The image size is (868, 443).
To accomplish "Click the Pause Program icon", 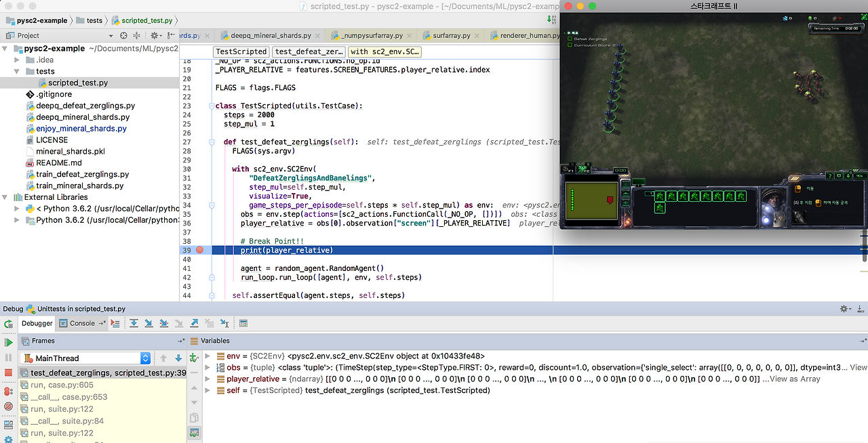I will 8,358.
